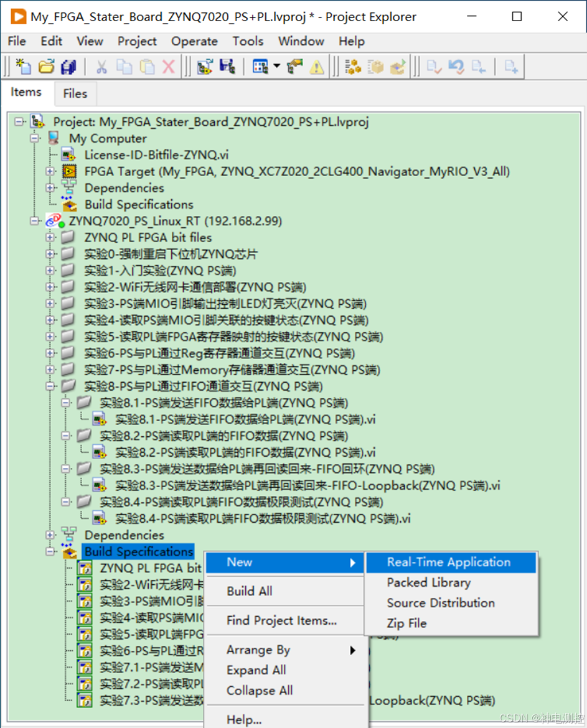This screenshot has width=587, height=728.
Task: Choose Real-Time Application from submenu
Action: (451, 562)
